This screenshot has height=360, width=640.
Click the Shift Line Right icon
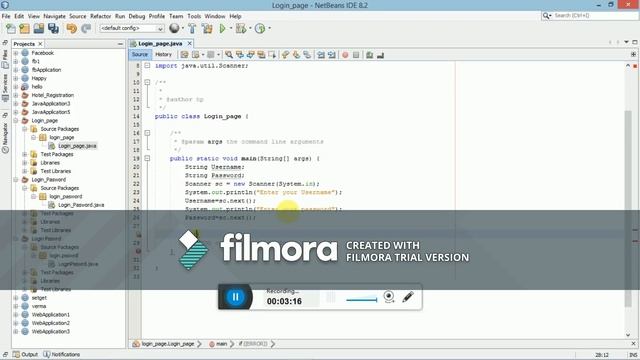pyautogui.click(x=332, y=55)
